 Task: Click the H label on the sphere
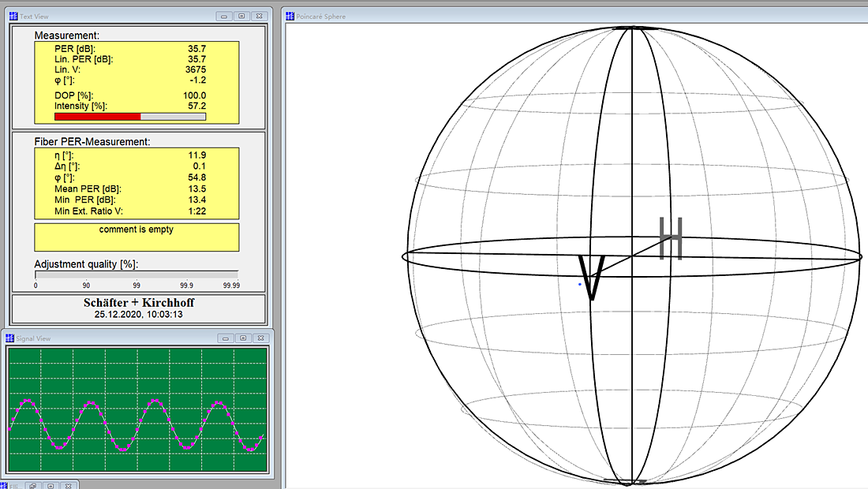click(670, 238)
